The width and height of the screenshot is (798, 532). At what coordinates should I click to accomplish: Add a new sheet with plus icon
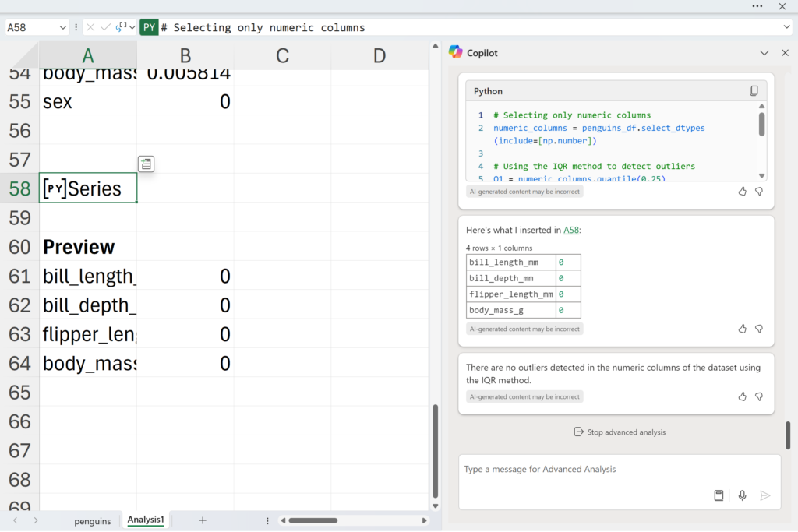pyautogui.click(x=203, y=520)
